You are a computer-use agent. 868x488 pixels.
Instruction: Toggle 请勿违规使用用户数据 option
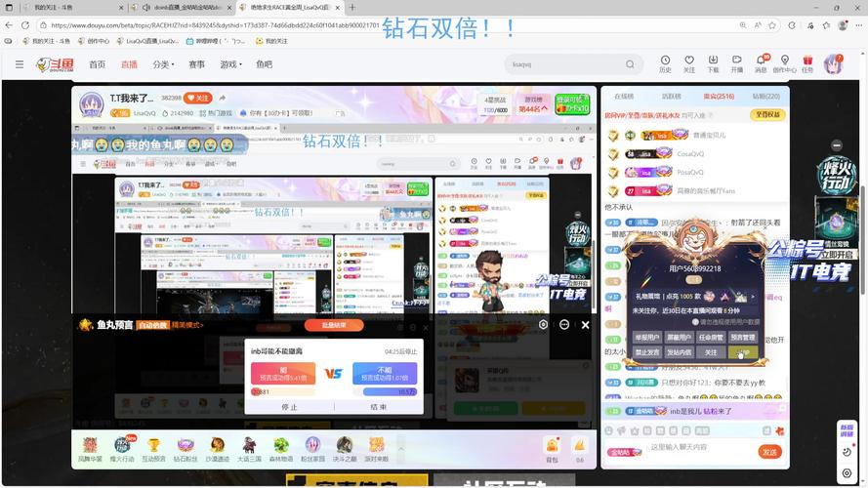tap(695, 321)
